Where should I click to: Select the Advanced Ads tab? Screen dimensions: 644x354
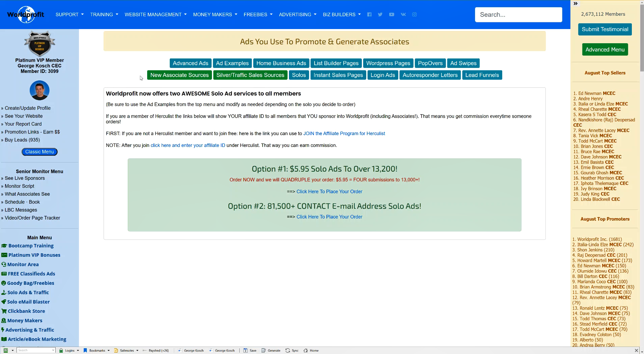[190, 63]
